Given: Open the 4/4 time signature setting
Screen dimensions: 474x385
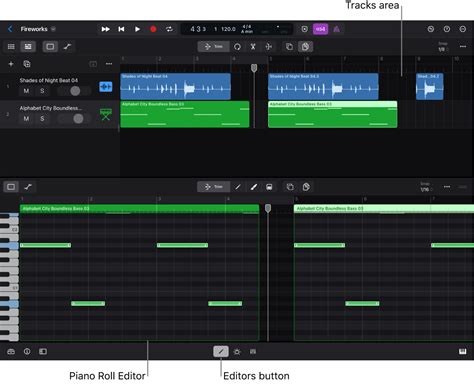Looking at the screenshot, I should (x=247, y=26).
